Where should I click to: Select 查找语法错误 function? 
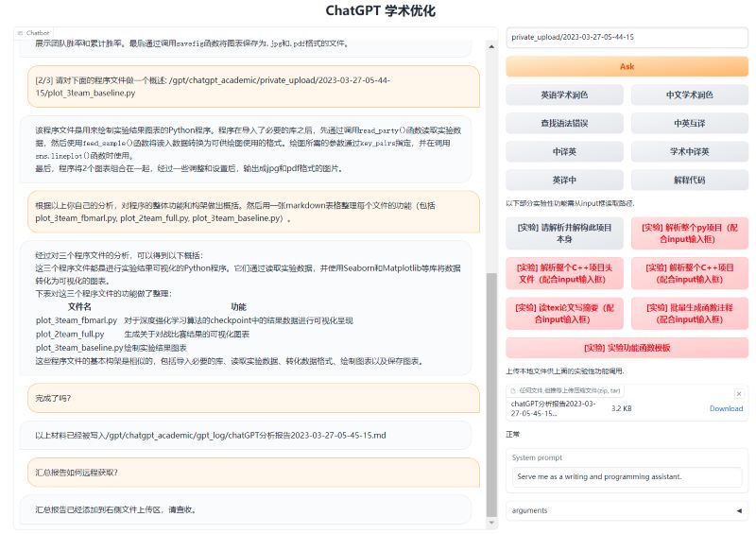coord(564,123)
